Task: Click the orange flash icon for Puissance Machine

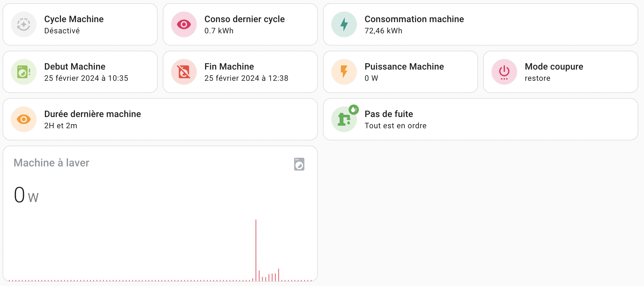Action: pos(344,72)
